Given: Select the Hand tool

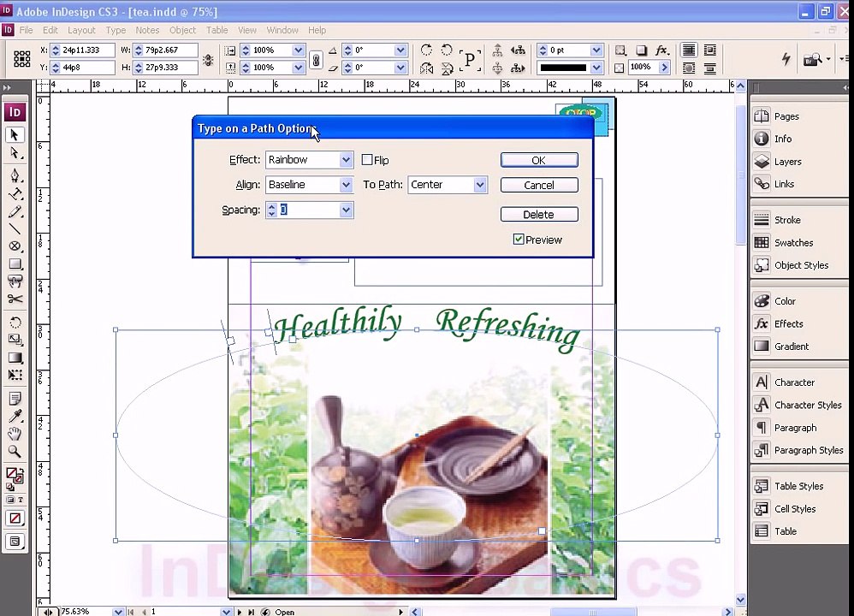Looking at the screenshot, I should click(x=15, y=434).
